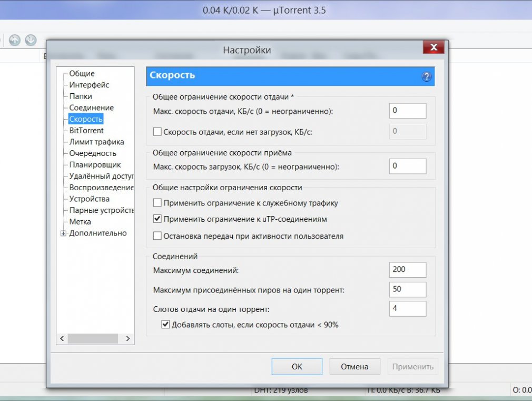Click the Максимум соединений field
Image resolution: width=532 pixels, height=401 pixels.
coord(408,270)
